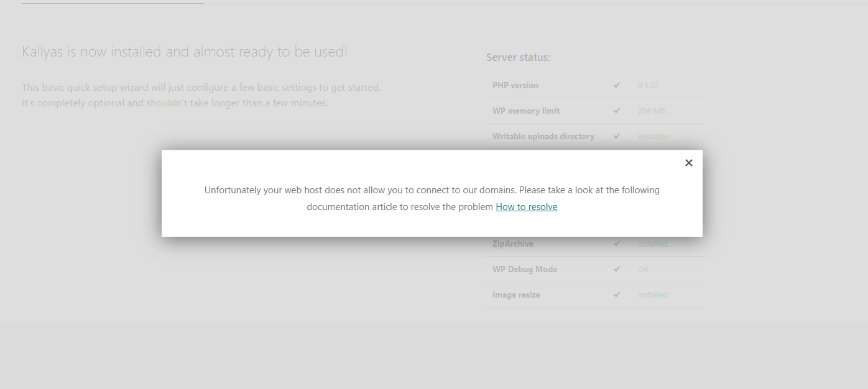Click the Writable uploads directory label

click(x=543, y=136)
